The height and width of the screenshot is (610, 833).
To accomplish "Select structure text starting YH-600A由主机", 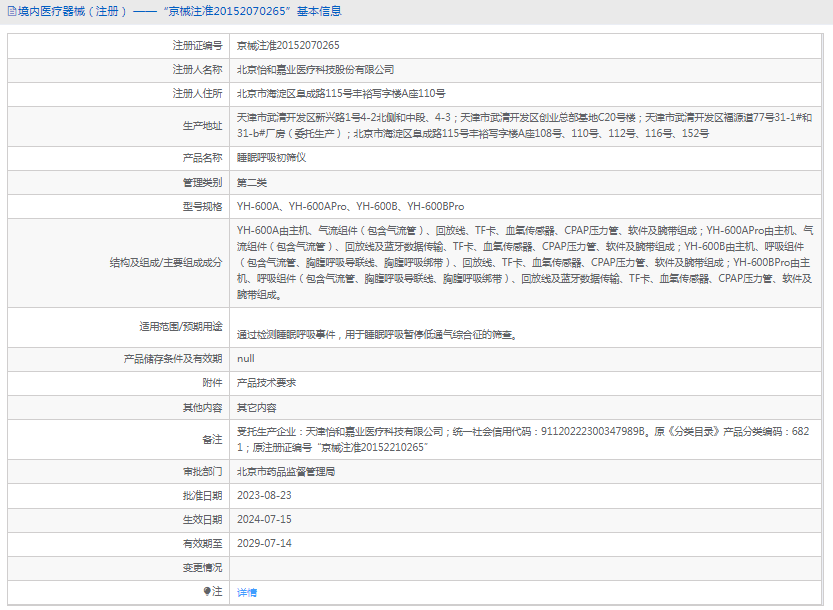I will [x=525, y=262].
